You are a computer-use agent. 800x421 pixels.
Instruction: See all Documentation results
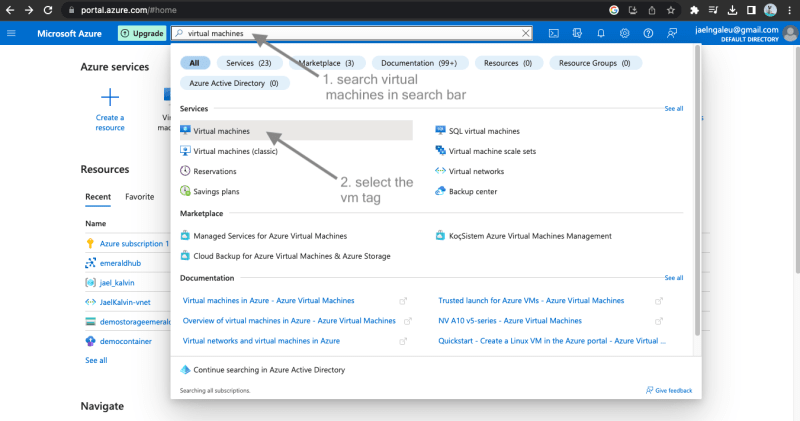coord(673,278)
